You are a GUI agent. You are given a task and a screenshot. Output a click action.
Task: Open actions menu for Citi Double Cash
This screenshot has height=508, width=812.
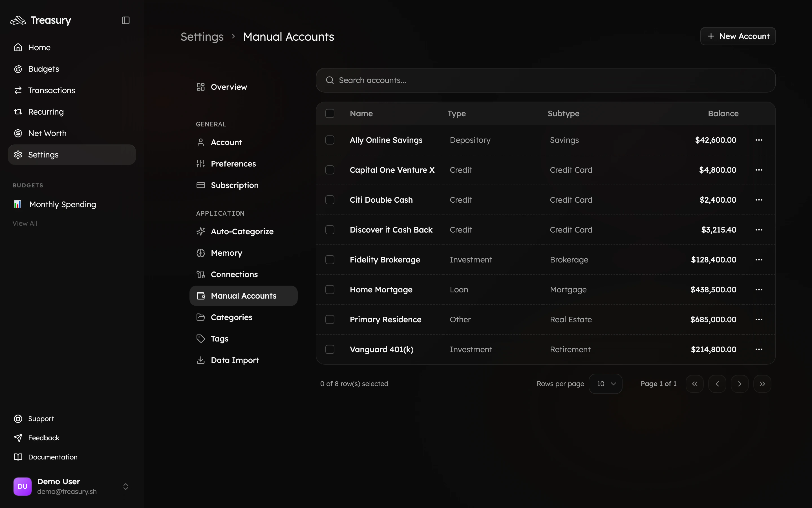point(759,200)
